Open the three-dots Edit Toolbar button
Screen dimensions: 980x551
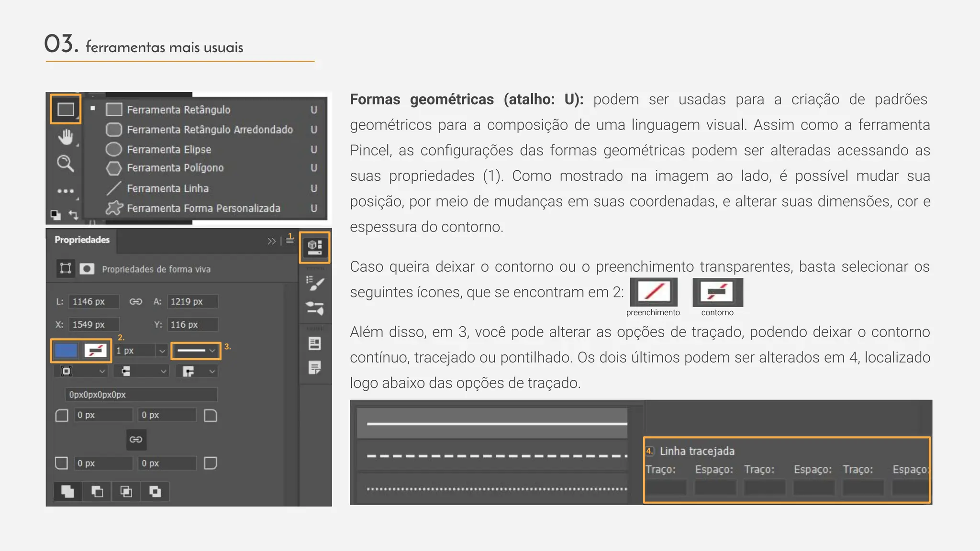[66, 191]
